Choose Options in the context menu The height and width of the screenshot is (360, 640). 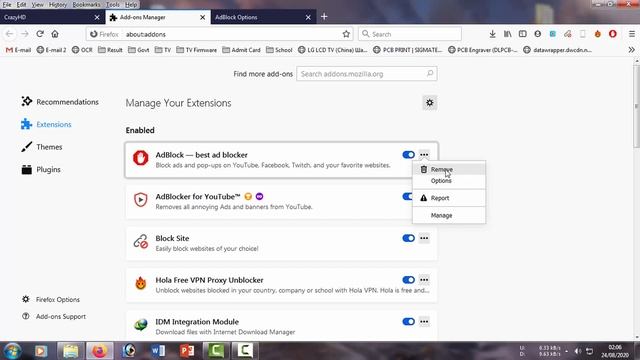449,180
